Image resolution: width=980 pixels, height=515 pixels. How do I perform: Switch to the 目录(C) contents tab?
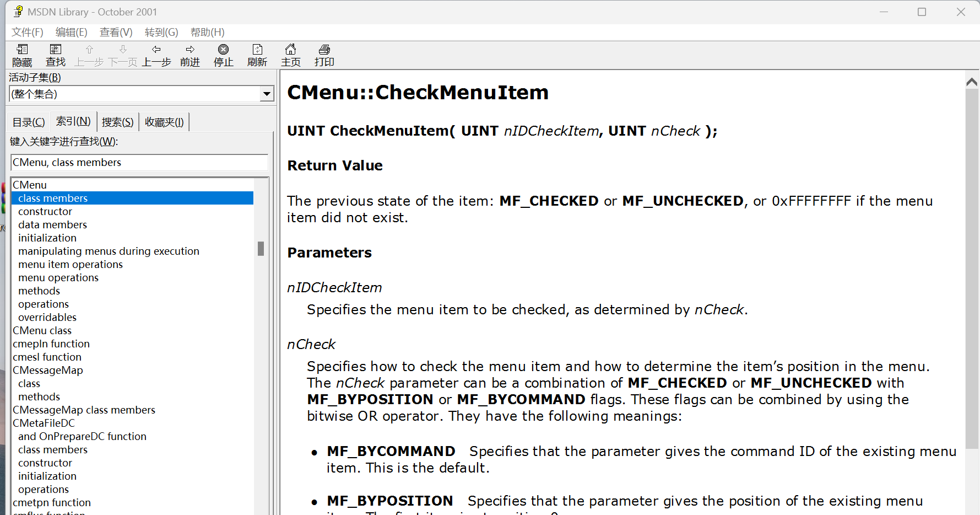click(29, 122)
